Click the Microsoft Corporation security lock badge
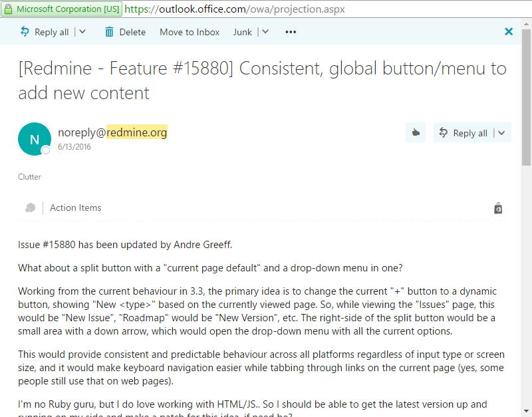532x417 pixels. 61,9
